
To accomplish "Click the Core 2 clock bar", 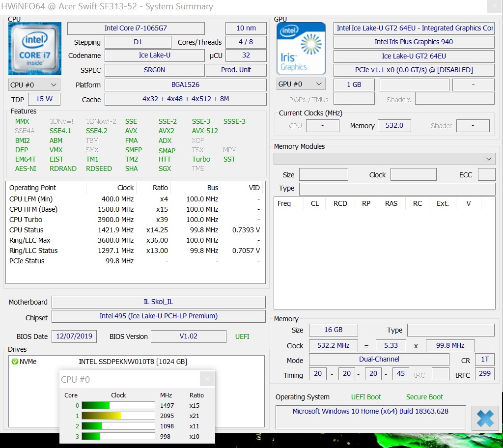I will [118, 426].
